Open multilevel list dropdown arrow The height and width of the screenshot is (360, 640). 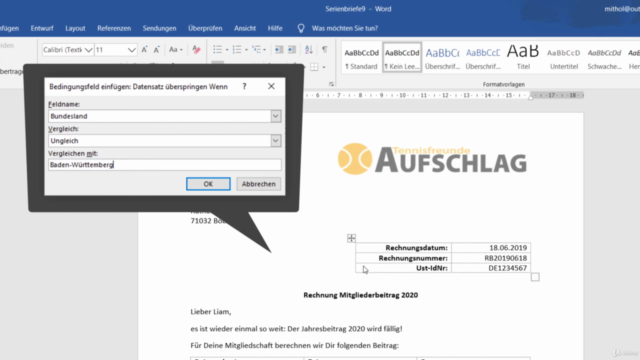click(264, 50)
